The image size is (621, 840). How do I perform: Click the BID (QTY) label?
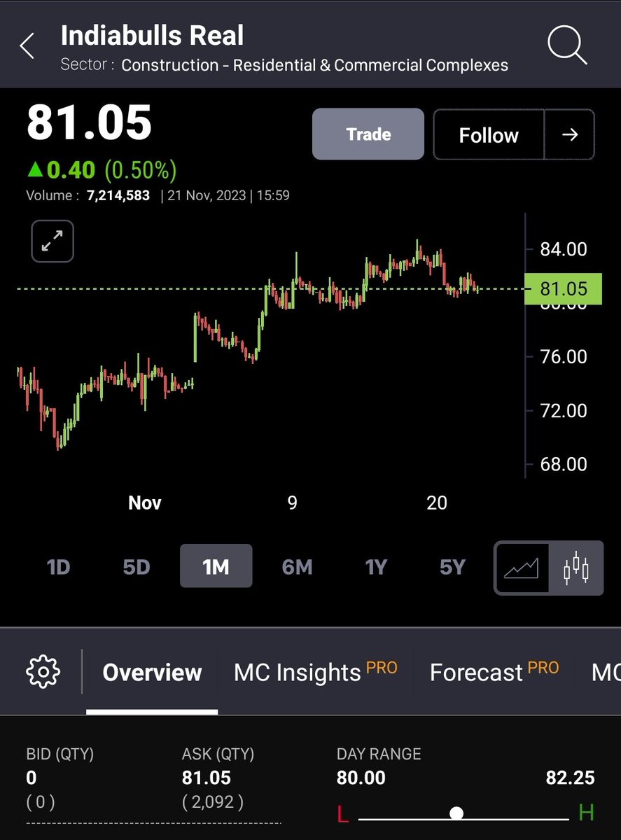coord(60,754)
